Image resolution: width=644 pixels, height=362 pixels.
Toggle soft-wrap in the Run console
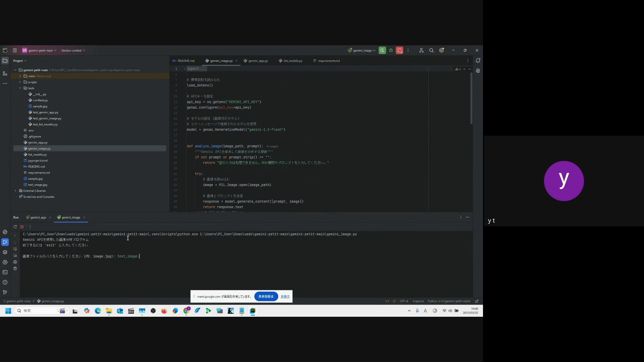click(x=15, y=249)
